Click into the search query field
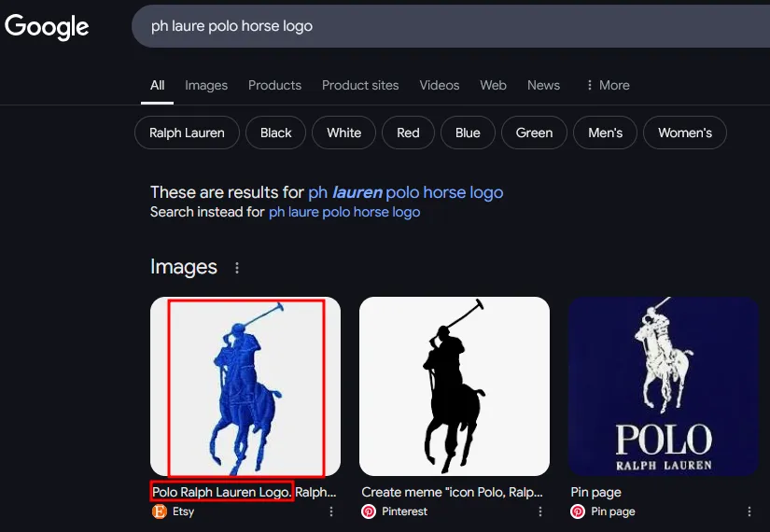Screen dimensions: 770x532 pos(451,26)
